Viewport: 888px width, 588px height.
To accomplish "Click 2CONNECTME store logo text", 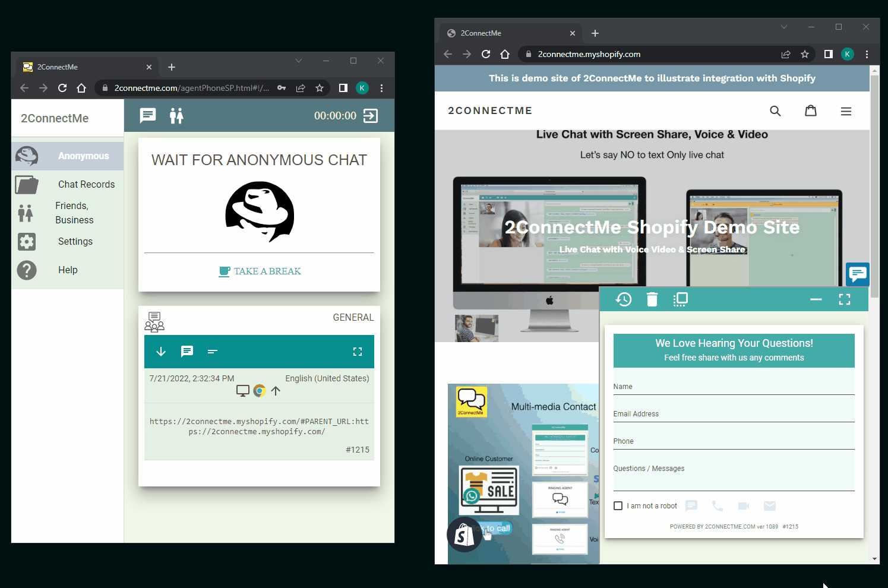I will [x=490, y=110].
